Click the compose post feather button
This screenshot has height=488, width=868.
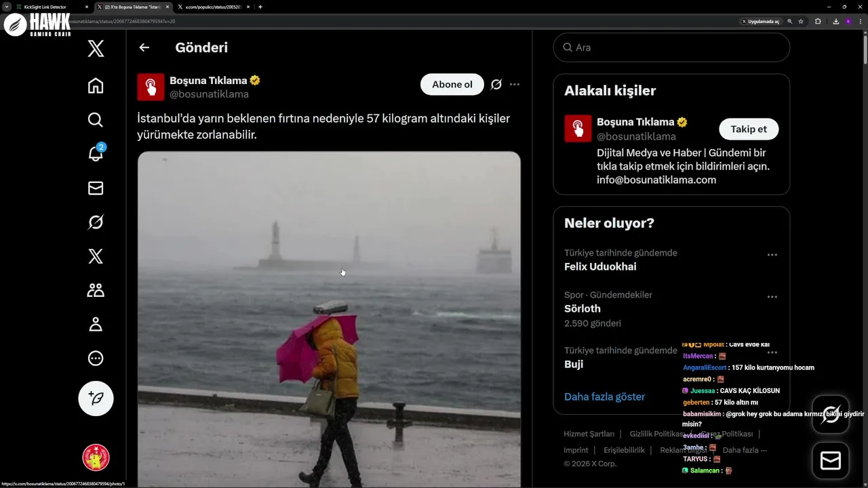coord(96,399)
